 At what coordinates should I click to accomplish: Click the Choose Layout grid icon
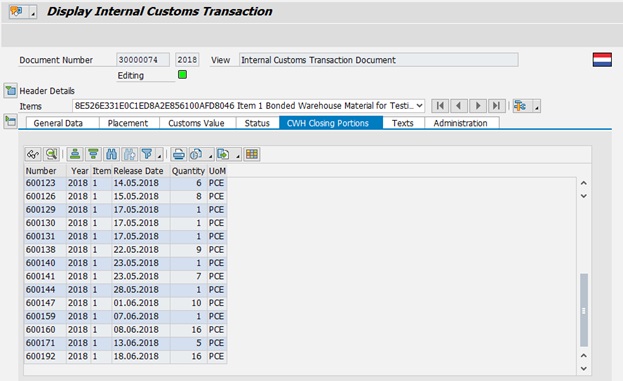click(x=252, y=154)
